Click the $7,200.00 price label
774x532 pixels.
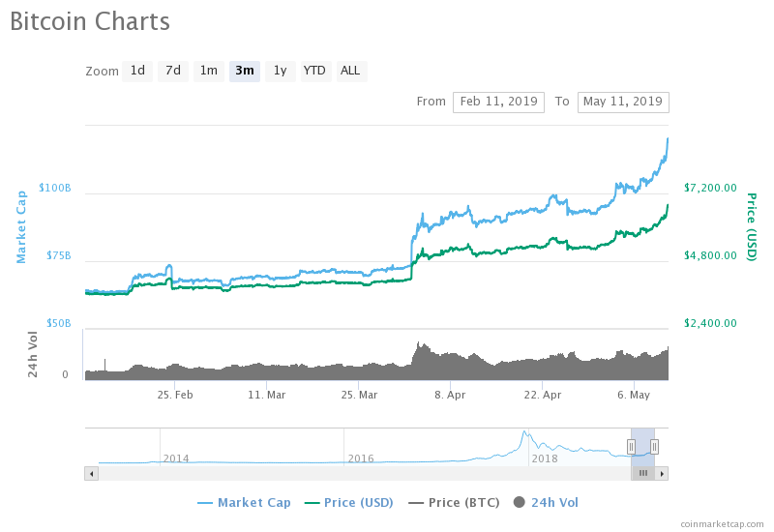(x=710, y=188)
